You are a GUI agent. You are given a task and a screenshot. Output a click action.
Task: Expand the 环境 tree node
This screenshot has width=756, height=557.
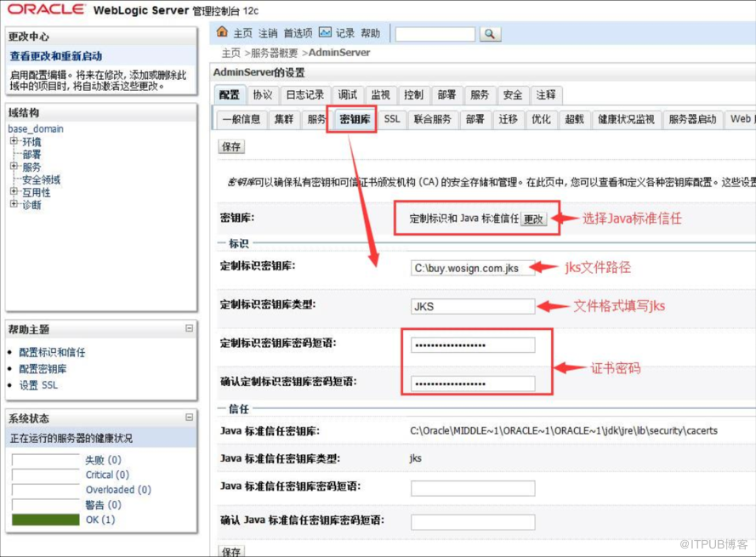[14, 141]
